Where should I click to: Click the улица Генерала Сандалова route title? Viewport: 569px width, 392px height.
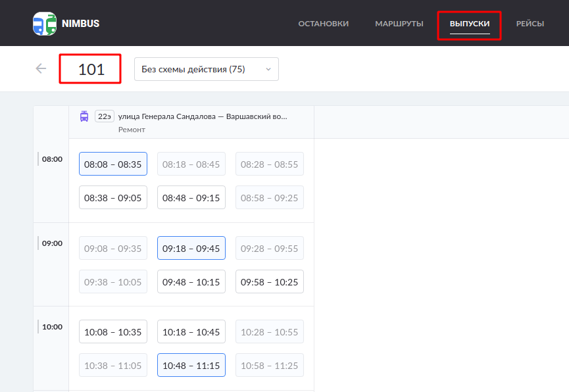click(202, 116)
